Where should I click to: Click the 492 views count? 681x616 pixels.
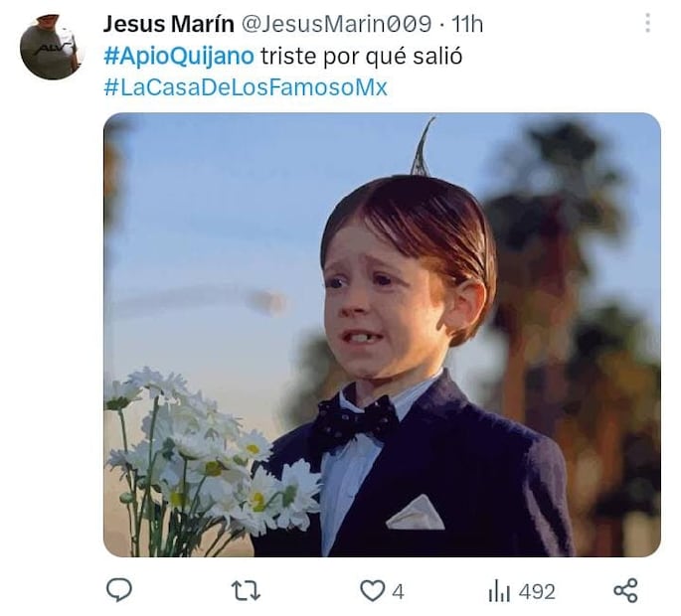coord(537,591)
